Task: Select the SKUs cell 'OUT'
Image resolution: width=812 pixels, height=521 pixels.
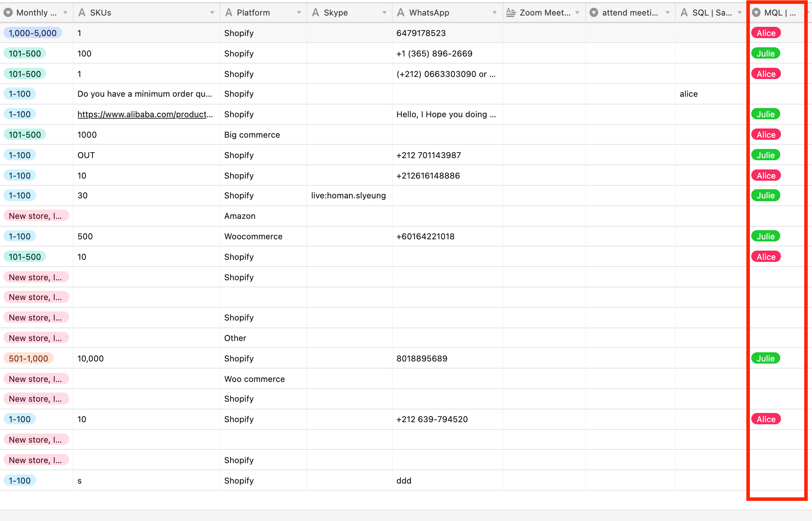Action: (x=146, y=155)
